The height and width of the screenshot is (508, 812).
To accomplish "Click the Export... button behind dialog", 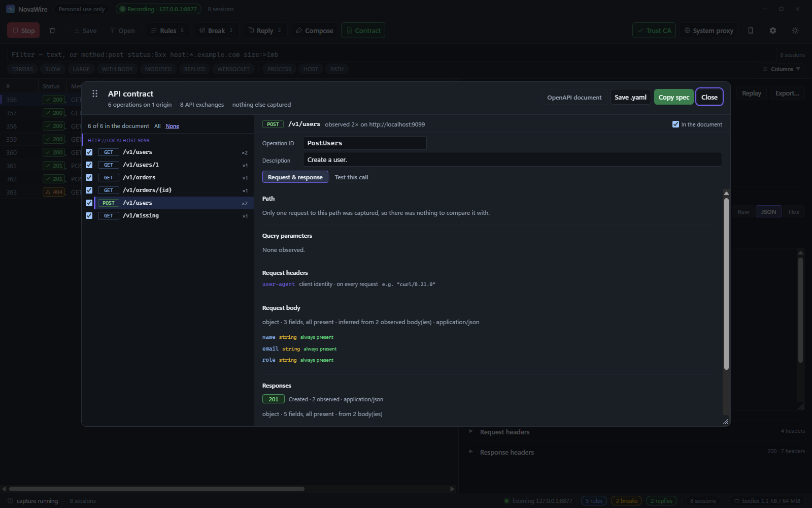I will pos(787,93).
